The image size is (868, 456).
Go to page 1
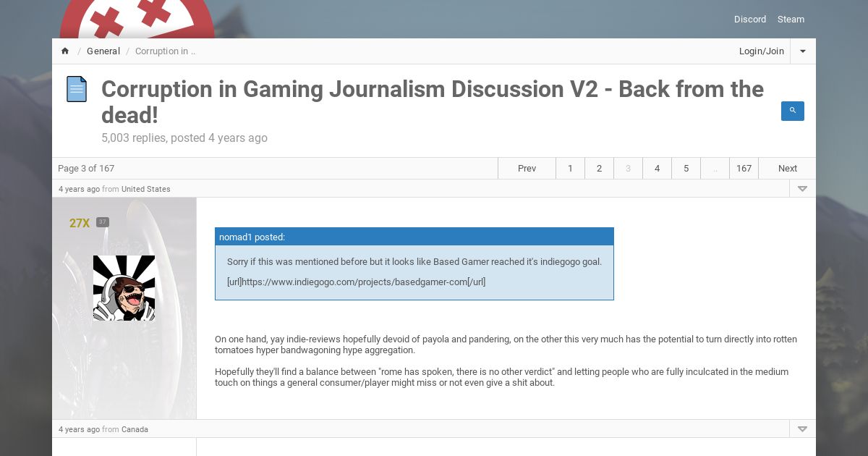[x=570, y=169]
